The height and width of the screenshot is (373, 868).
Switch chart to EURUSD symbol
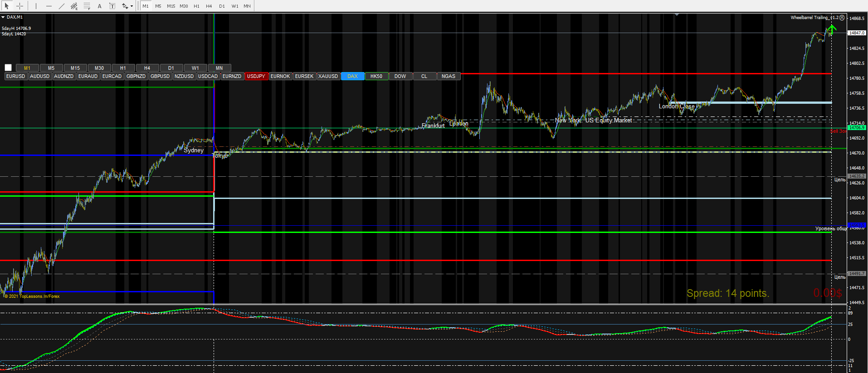pyautogui.click(x=16, y=76)
